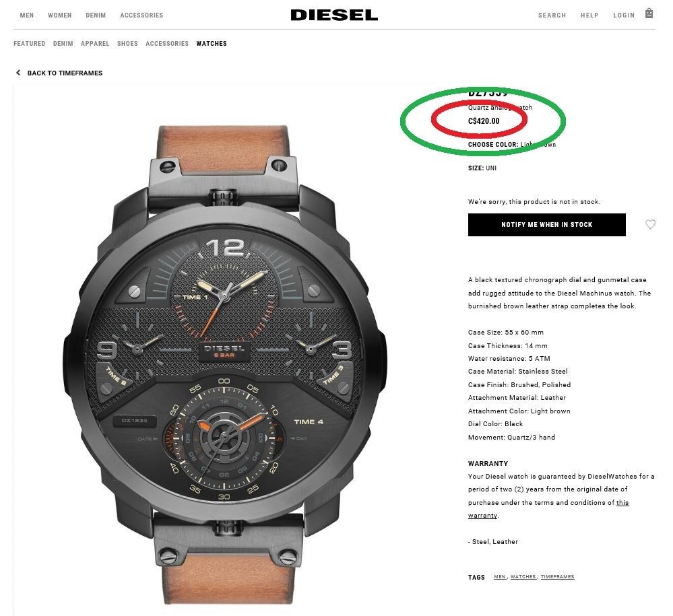The width and height of the screenshot is (673, 616).
Task: Open the MEN menu
Action: 27,15
